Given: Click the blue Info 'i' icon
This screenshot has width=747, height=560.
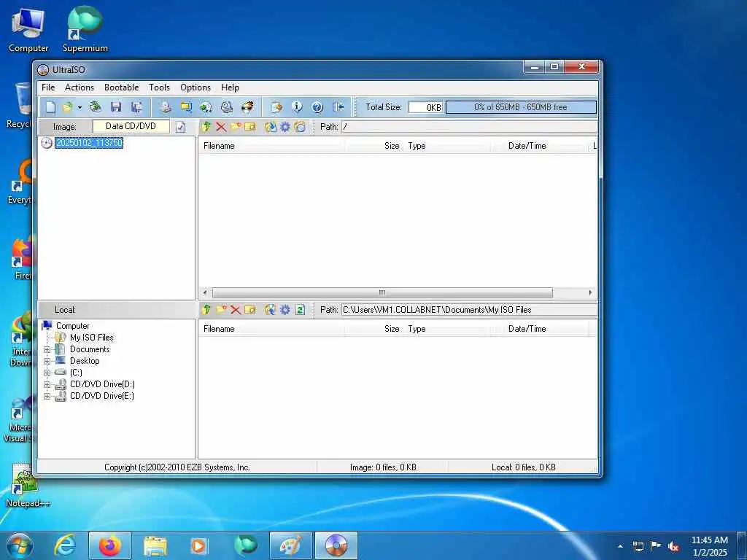Looking at the screenshot, I should 297,107.
